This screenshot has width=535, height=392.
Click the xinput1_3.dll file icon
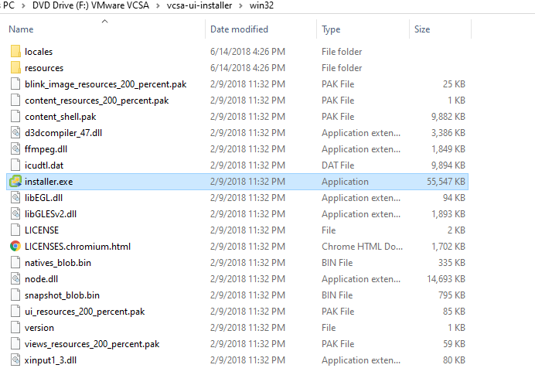pos(15,360)
